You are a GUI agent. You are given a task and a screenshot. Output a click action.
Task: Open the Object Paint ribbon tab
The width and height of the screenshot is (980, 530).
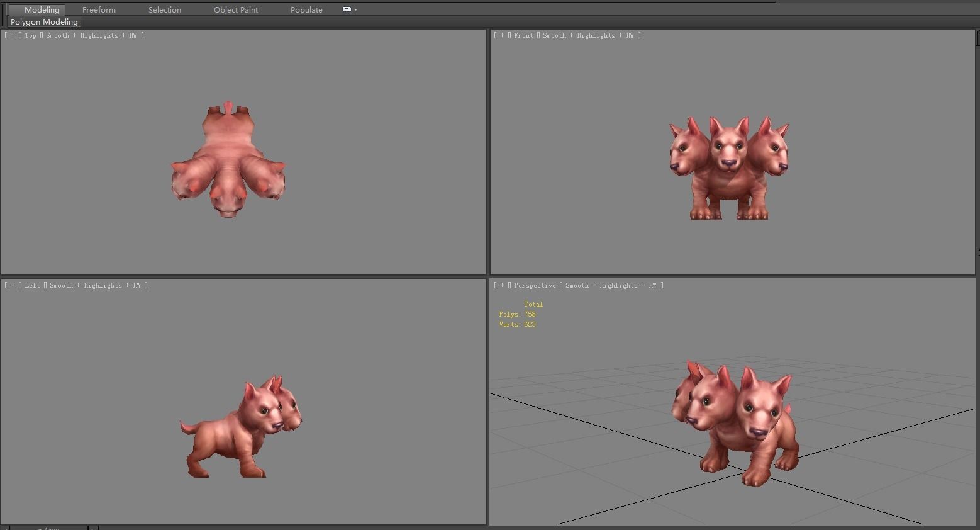click(x=236, y=9)
